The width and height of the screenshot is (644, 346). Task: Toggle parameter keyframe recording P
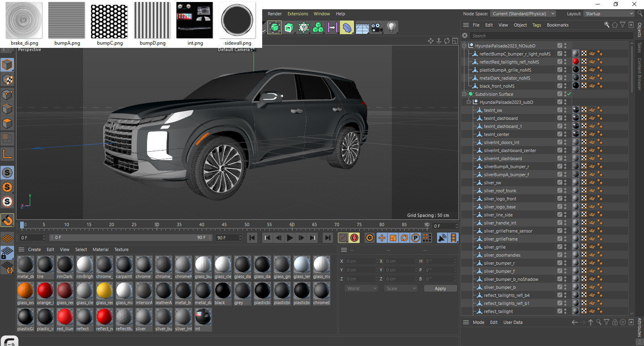(x=416, y=238)
